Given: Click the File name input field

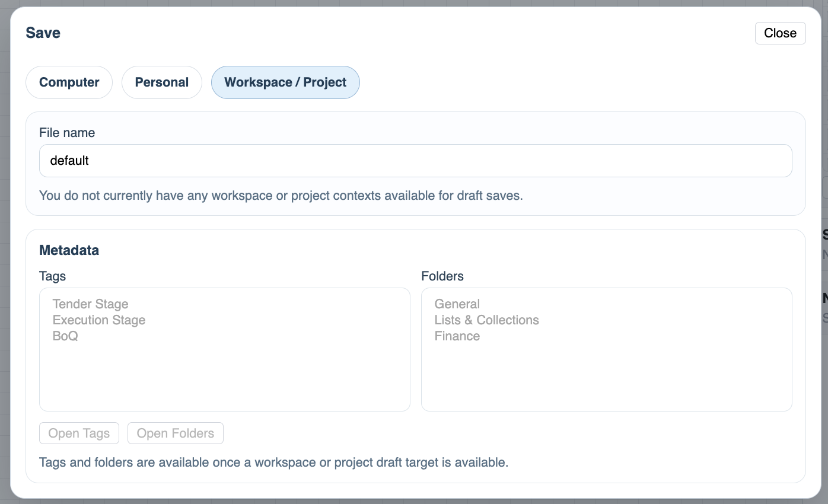Looking at the screenshot, I should pyautogui.click(x=416, y=161).
